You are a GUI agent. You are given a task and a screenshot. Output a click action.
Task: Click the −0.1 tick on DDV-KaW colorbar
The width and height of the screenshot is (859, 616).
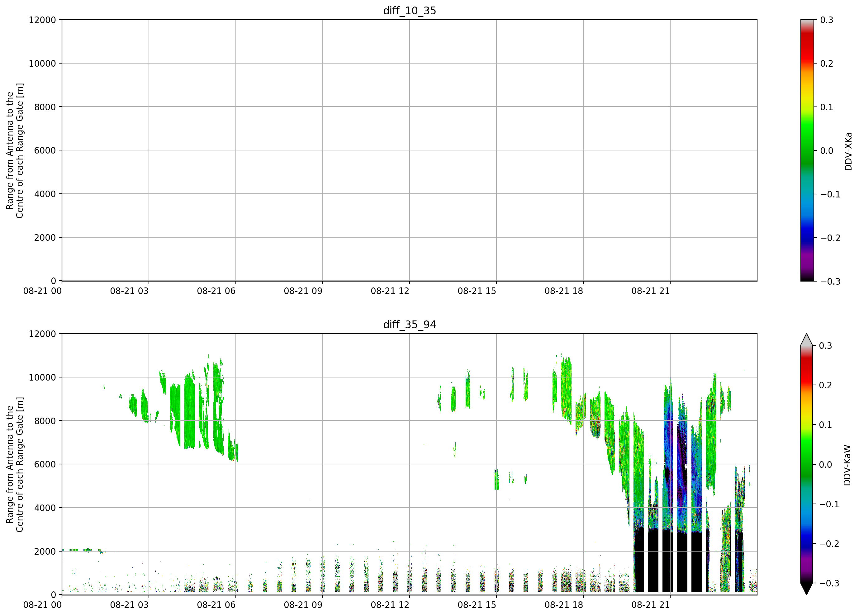pyautogui.click(x=829, y=504)
